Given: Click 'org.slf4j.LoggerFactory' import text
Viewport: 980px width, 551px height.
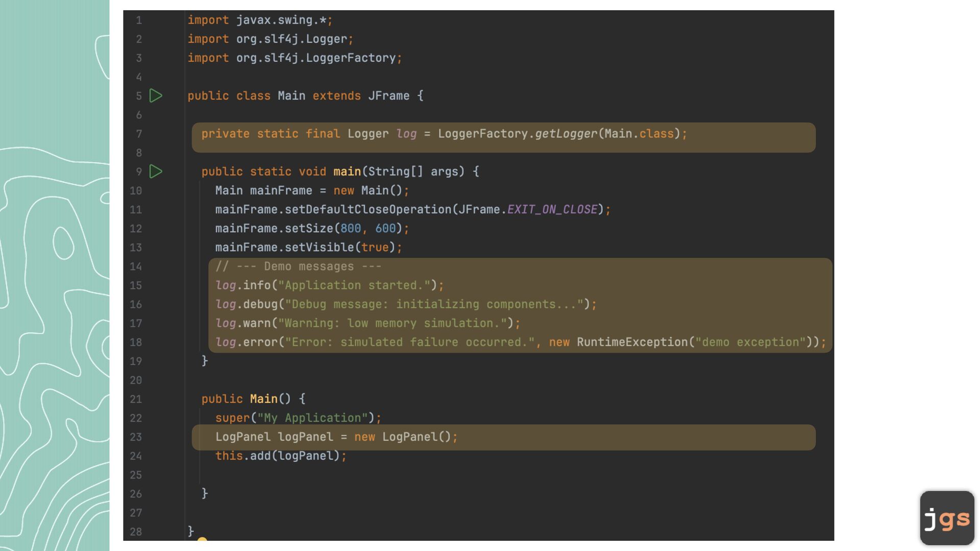Looking at the screenshot, I should (316, 58).
